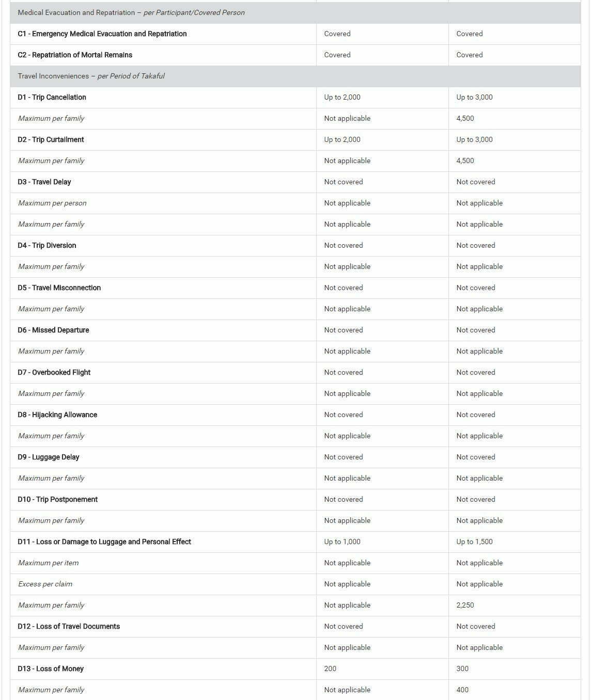Select the D1 - Trip Cancellation row label
Screen dimensions: 591x700
coord(52,97)
